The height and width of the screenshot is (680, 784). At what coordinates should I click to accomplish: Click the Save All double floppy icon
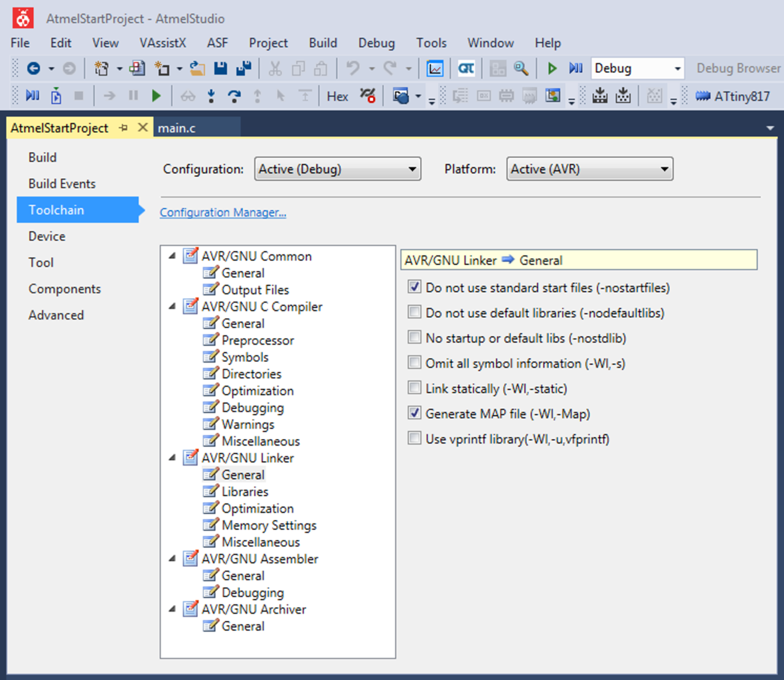(244, 68)
